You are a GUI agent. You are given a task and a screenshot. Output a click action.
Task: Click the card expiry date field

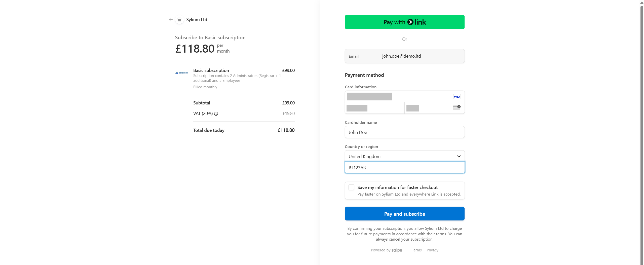pos(374,108)
